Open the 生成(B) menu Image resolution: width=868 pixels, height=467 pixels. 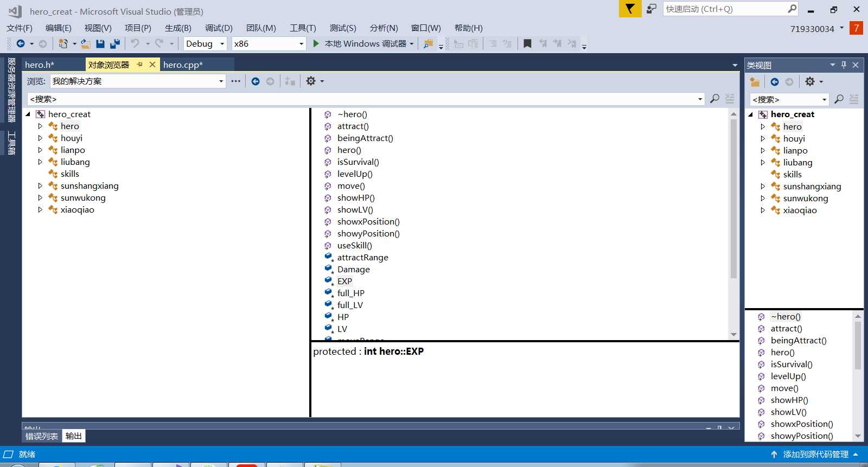point(178,28)
